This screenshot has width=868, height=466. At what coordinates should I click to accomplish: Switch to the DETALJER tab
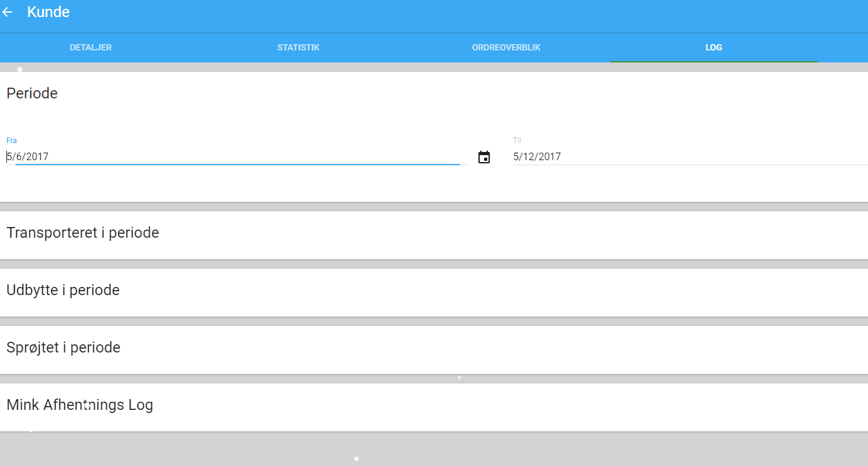pyautogui.click(x=90, y=47)
